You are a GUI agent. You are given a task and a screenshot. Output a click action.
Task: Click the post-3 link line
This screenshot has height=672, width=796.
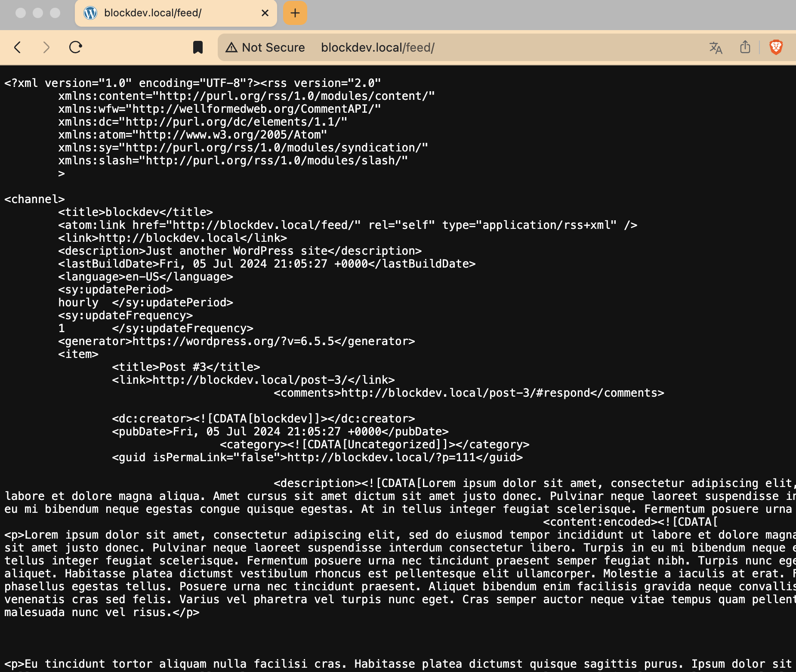tap(253, 380)
